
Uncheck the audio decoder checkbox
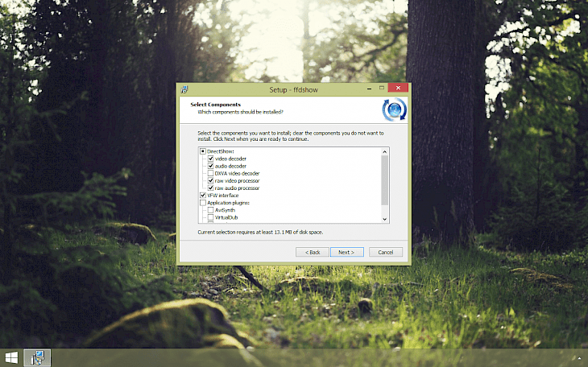pos(210,166)
